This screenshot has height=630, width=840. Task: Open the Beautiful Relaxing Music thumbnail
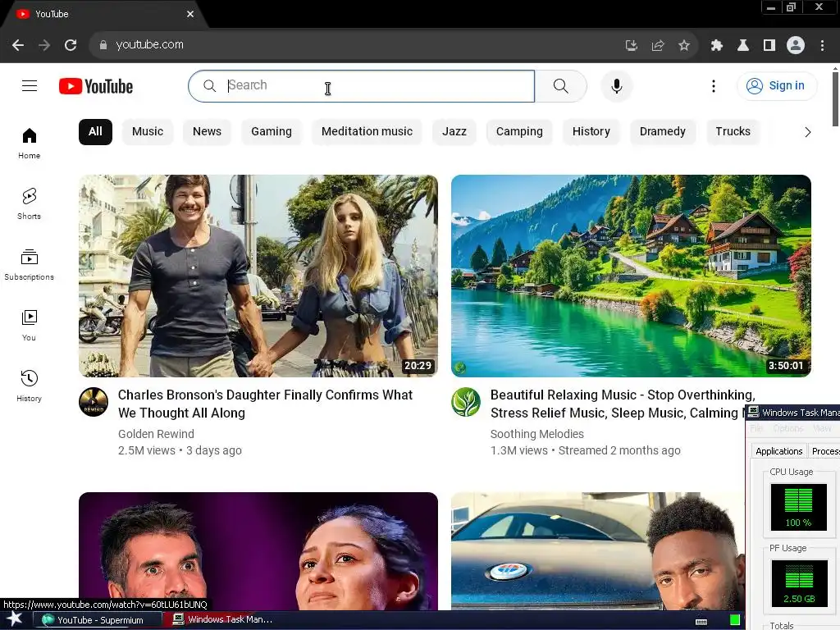tap(631, 276)
